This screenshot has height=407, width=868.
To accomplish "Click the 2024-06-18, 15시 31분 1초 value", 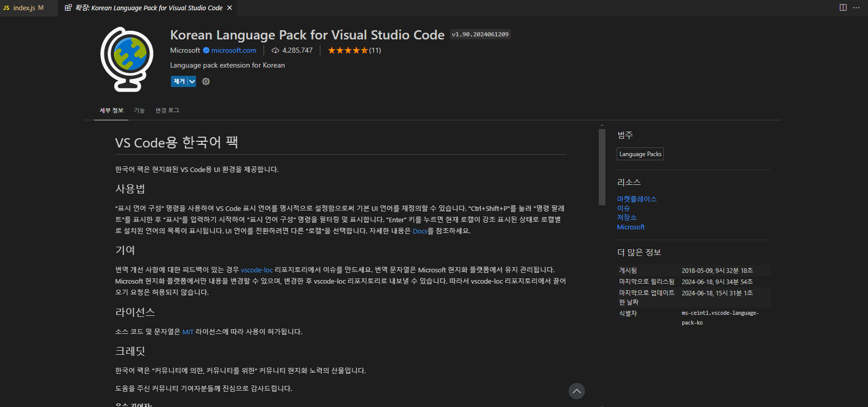I will click(717, 293).
